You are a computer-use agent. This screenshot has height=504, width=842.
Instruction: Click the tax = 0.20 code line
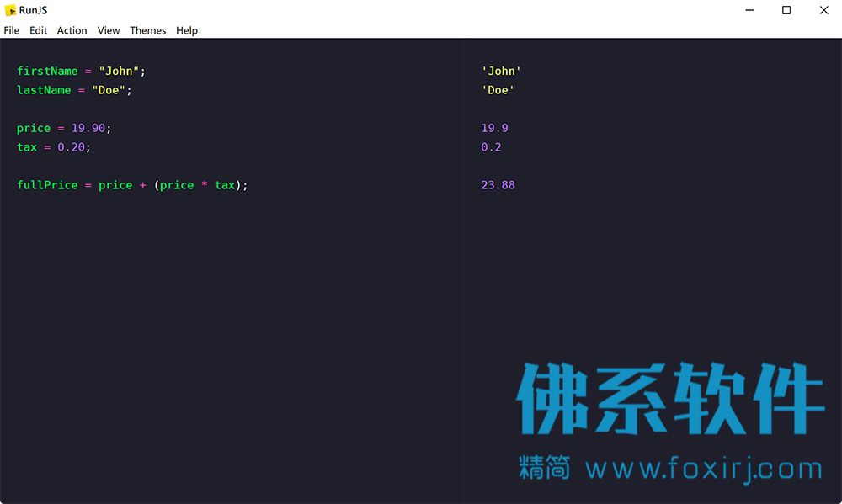coord(54,147)
